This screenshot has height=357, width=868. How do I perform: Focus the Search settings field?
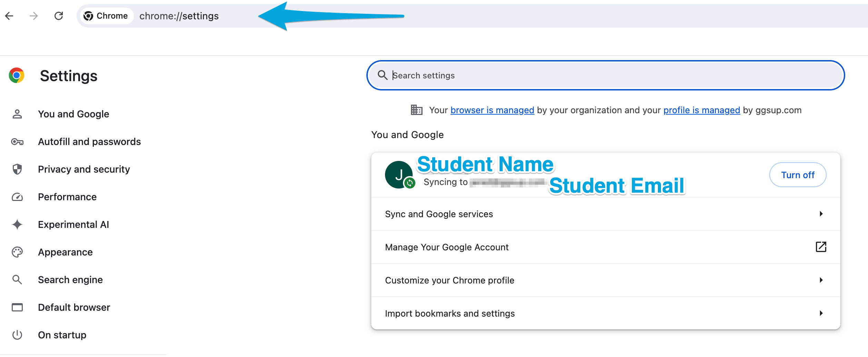605,75
